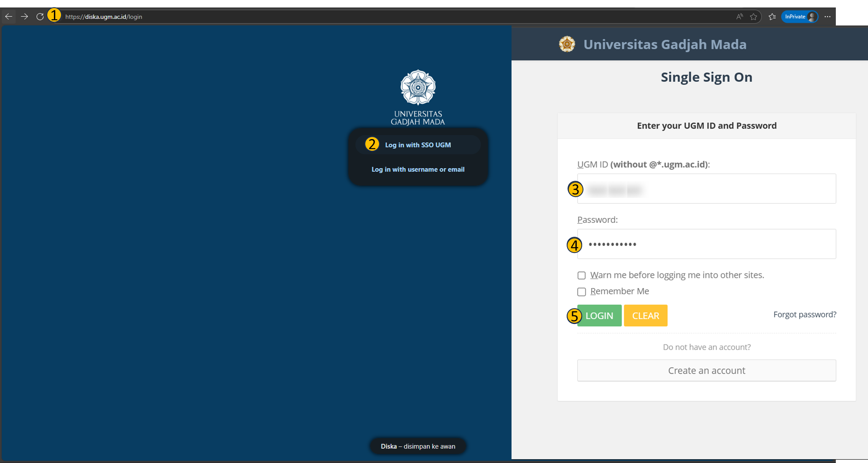Click the Single Sign On heading
This screenshot has height=463, width=868.
click(x=706, y=77)
